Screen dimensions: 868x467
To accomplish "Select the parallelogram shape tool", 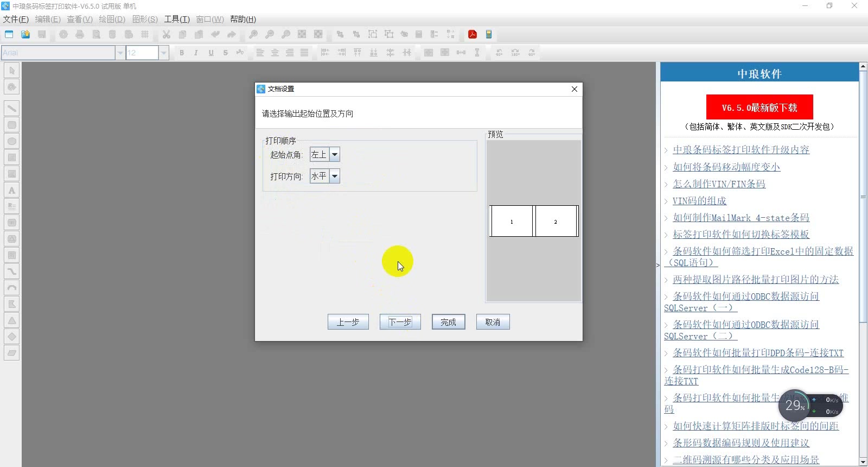I will (11, 353).
